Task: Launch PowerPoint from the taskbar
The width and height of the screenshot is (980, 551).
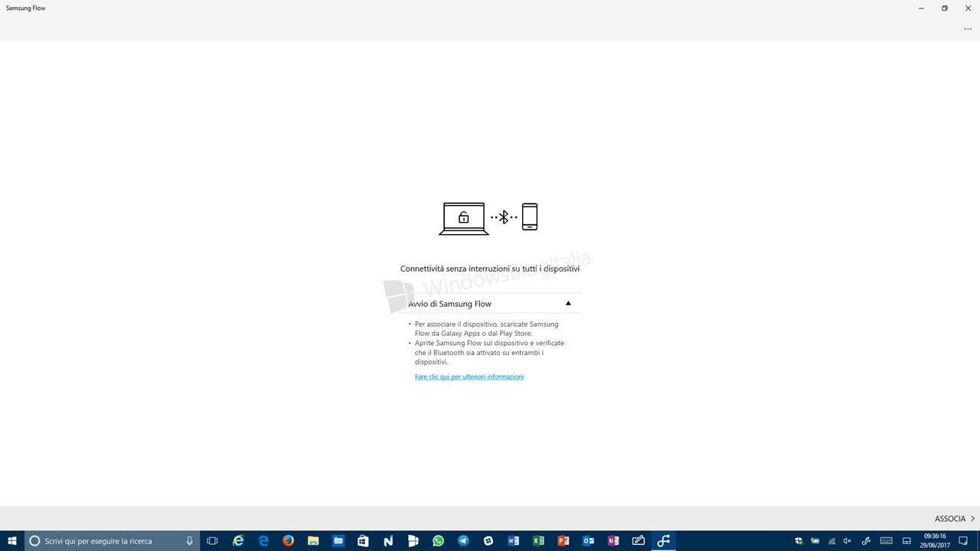Action: pos(563,541)
